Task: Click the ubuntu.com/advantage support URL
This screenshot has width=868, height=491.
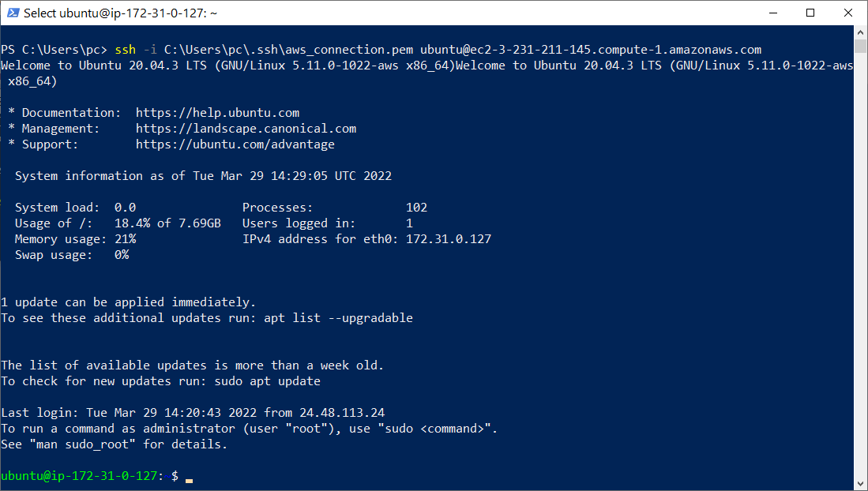Action: click(x=235, y=144)
